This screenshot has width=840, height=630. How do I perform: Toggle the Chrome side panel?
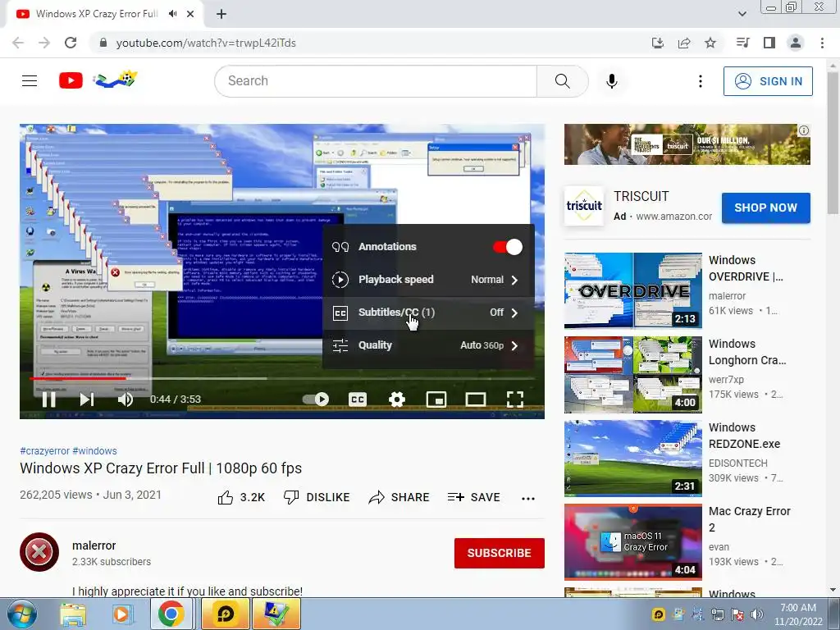click(x=769, y=43)
